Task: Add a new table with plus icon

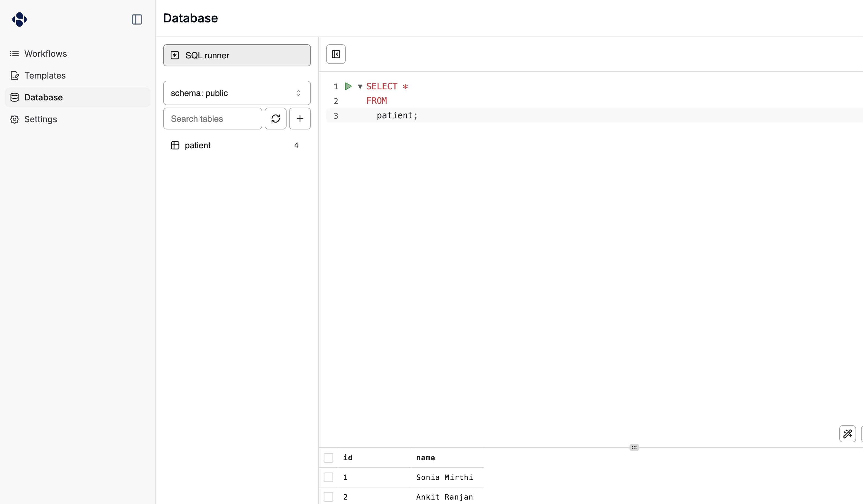Action: 300,118
